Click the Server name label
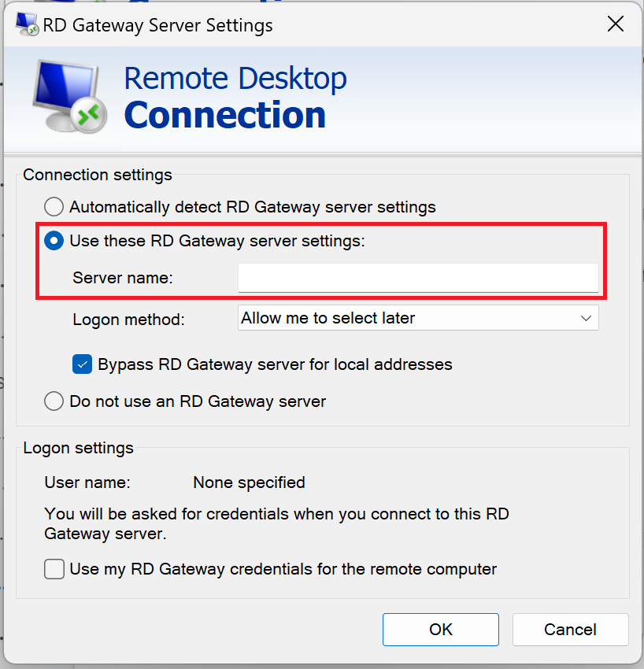The height and width of the screenshot is (669, 644). point(122,278)
